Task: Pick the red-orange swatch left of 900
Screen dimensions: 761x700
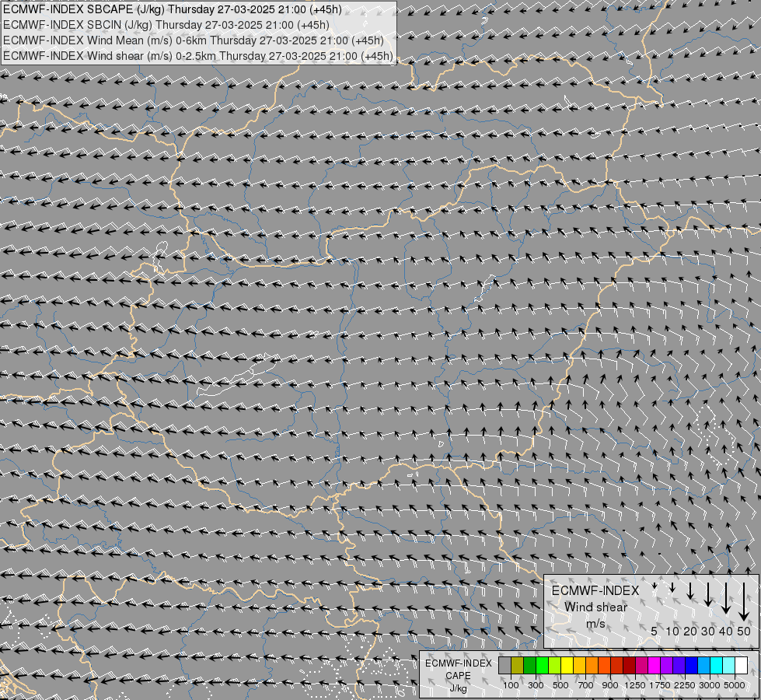Action: tap(604, 665)
